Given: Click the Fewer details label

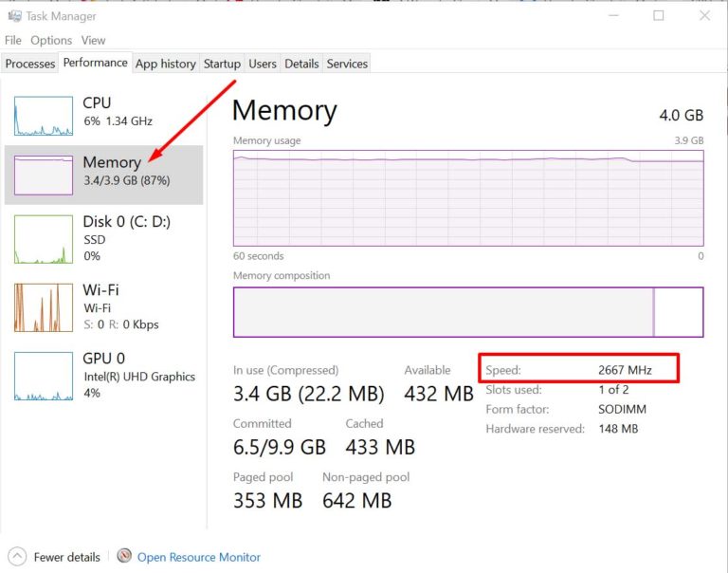Looking at the screenshot, I should click(67, 557).
